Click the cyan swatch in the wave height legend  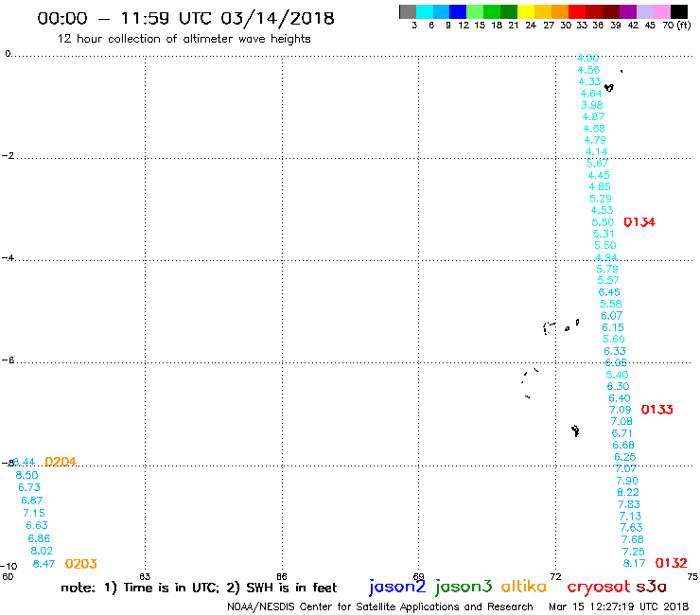pos(424,11)
